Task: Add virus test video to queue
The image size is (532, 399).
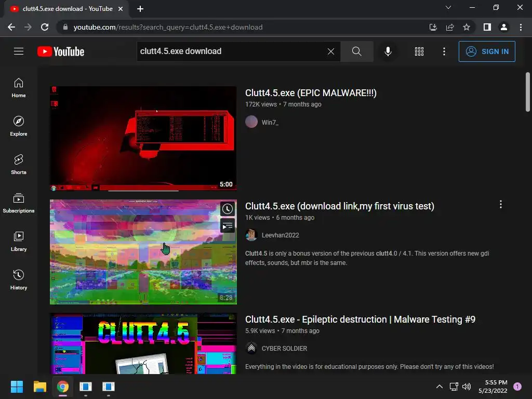Action: pyautogui.click(x=228, y=225)
